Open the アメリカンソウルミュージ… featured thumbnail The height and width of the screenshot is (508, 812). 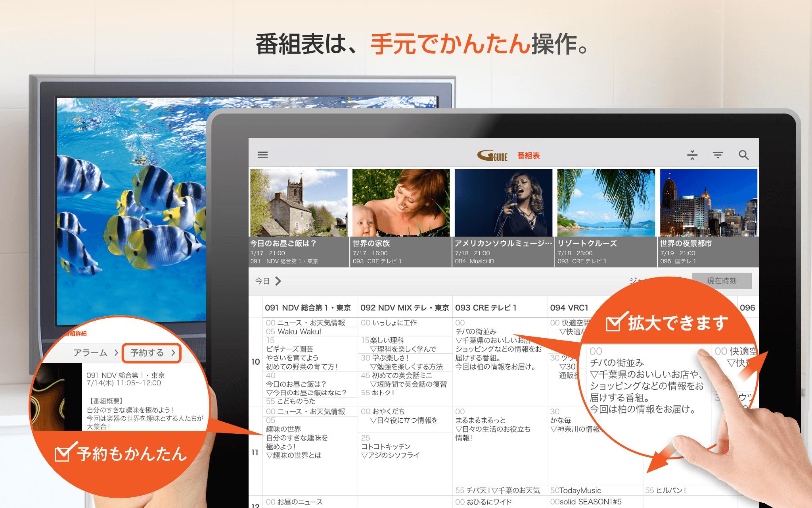pyautogui.click(x=504, y=218)
